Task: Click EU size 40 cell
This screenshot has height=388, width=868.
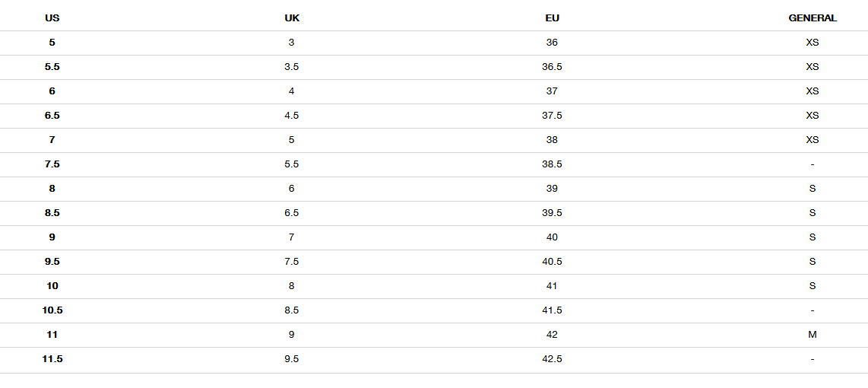Action: point(552,237)
